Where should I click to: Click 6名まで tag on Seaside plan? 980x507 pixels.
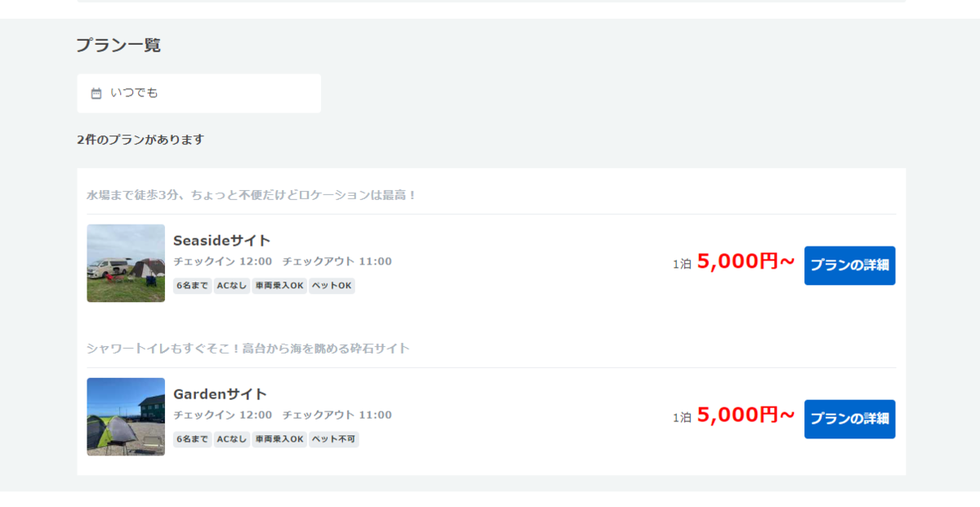pos(192,286)
